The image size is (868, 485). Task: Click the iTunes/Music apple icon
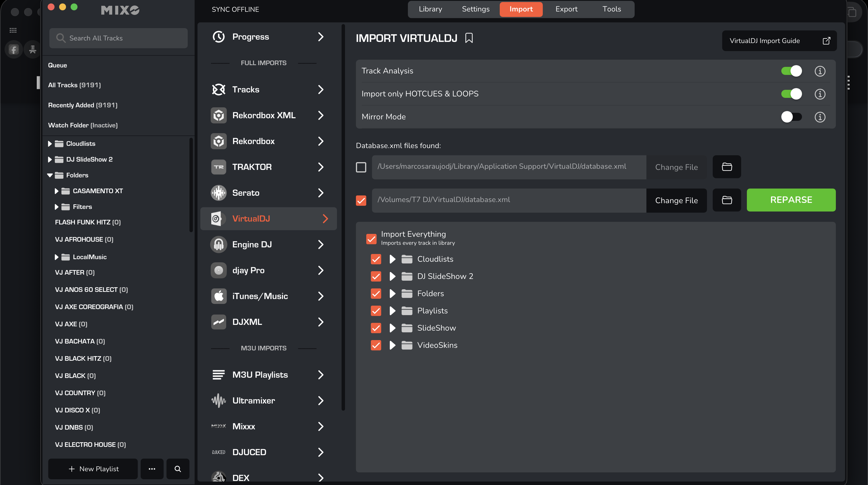219,296
